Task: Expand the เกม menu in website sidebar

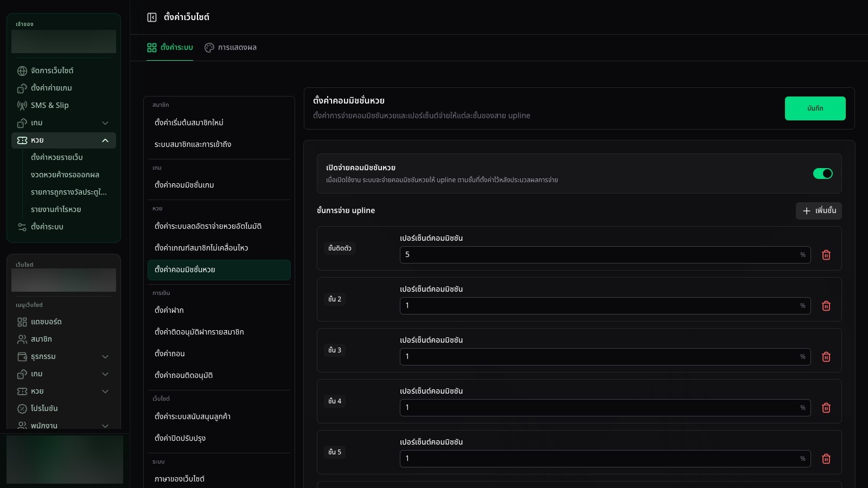Action: [105, 374]
